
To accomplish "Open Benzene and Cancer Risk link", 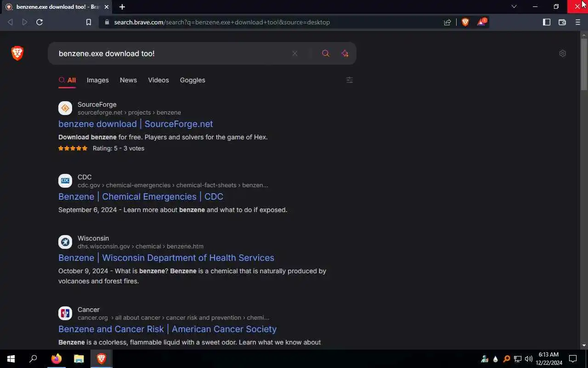I will click(167, 329).
